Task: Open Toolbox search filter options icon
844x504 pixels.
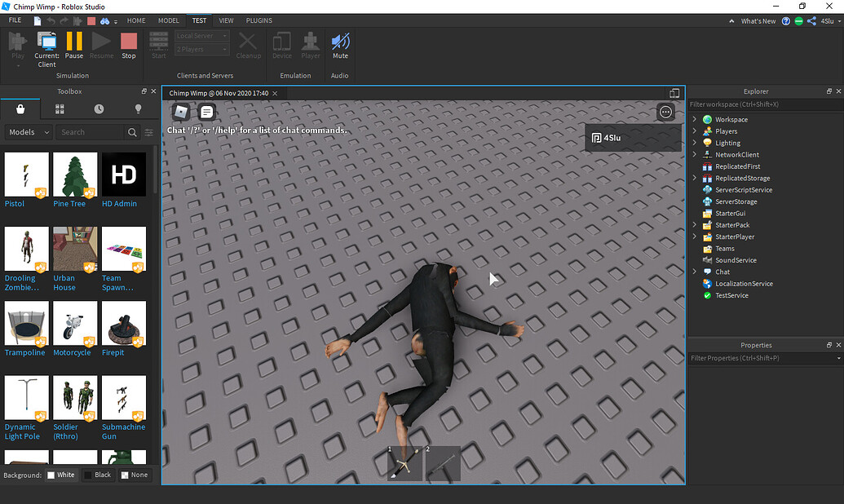Action: (x=149, y=132)
